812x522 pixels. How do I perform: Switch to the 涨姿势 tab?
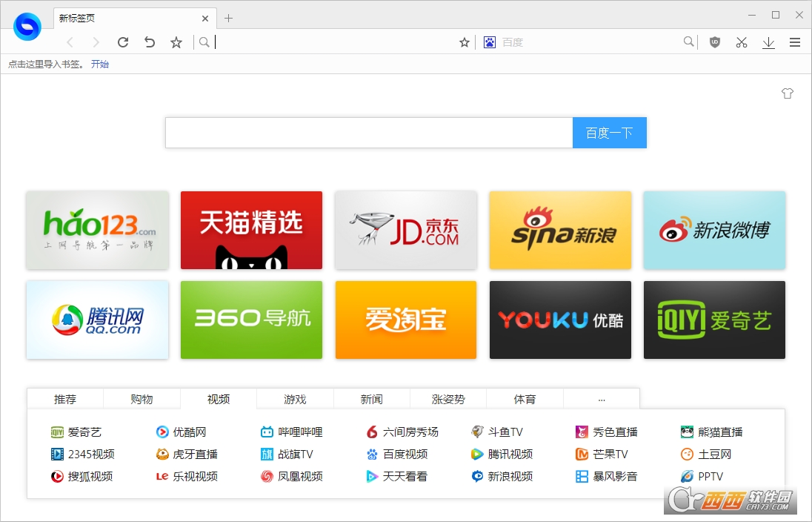click(448, 399)
